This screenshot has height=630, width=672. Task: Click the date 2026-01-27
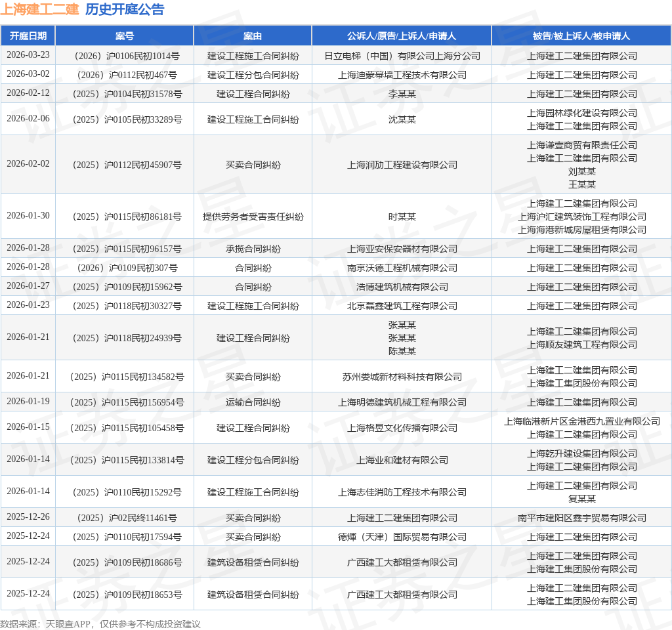click(x=28, y=286)
